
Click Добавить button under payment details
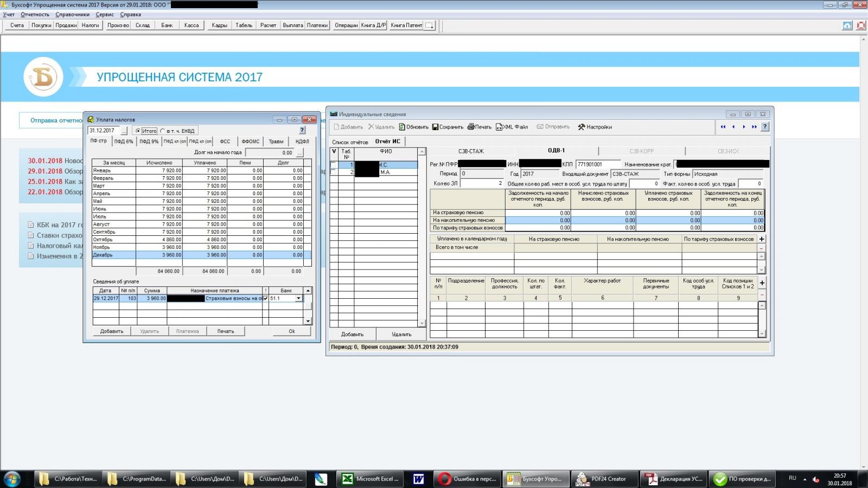112,331
